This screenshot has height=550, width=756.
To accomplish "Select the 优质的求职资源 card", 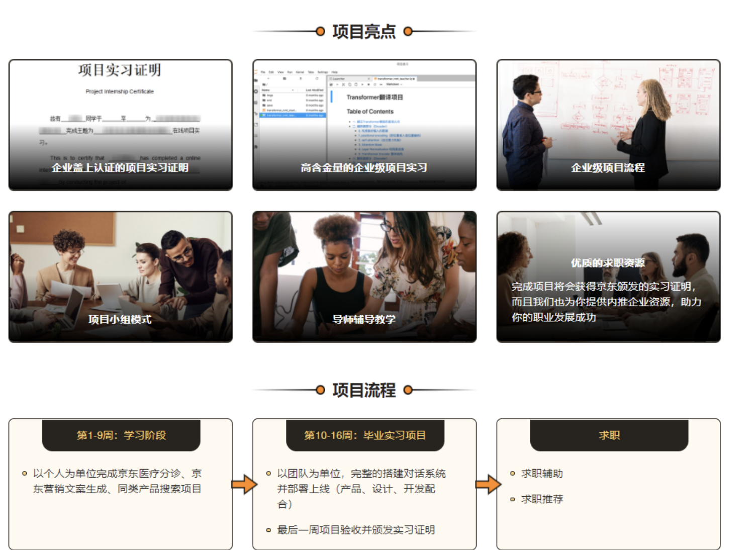I will 608,277.
